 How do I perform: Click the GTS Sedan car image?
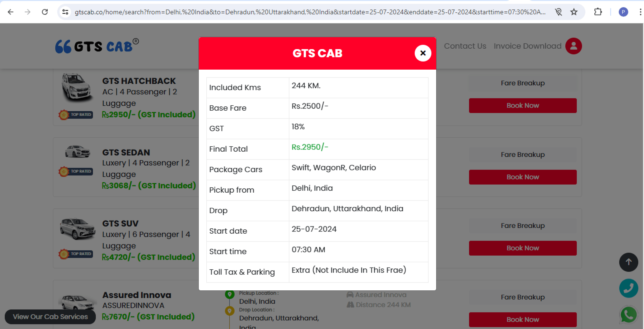click(x=77, y=151)
